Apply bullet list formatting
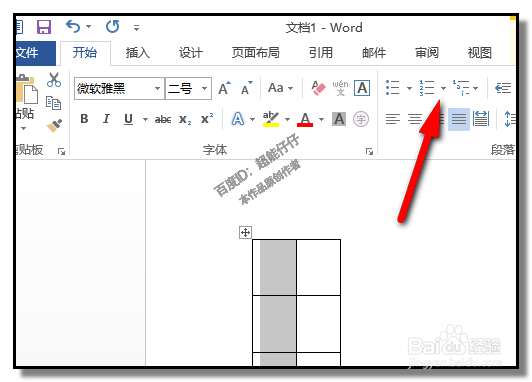The height and width of the screenshot is (382, 532). [393, 88]
